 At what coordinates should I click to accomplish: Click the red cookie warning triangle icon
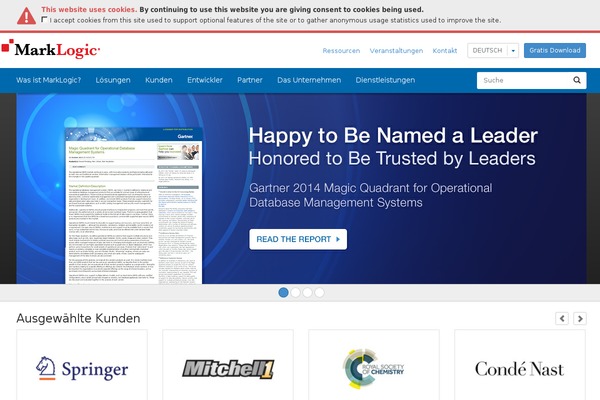tap(26, 16)
